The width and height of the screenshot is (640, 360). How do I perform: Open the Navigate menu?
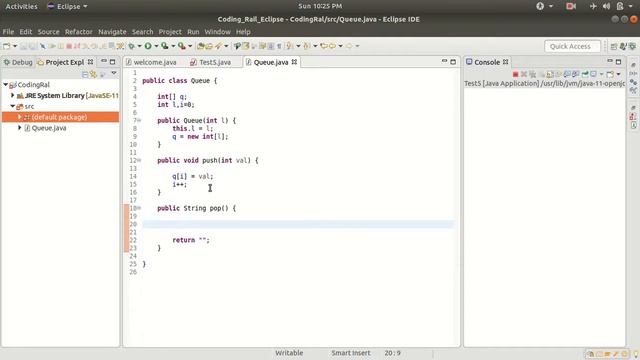[112, 31]
